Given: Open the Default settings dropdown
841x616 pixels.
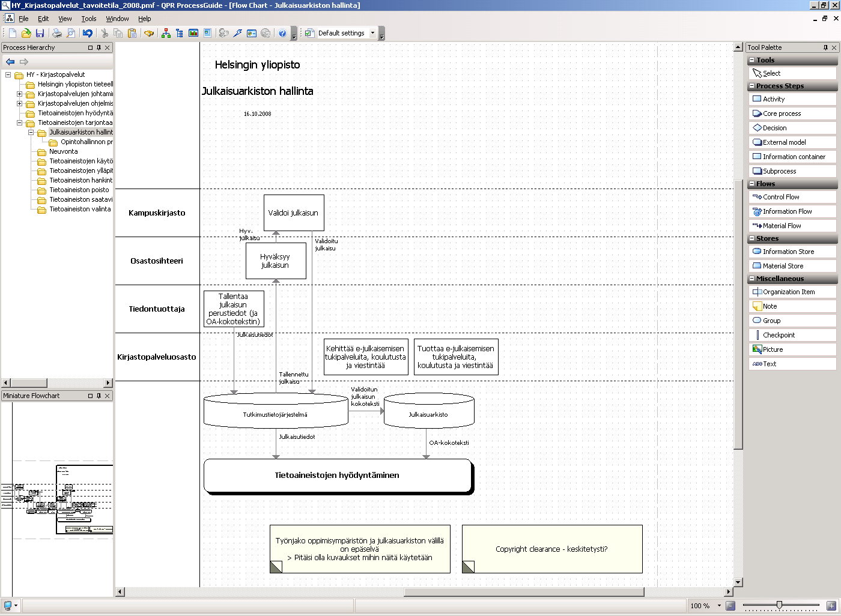Looking at the screenshot, I should pos(372,33).
